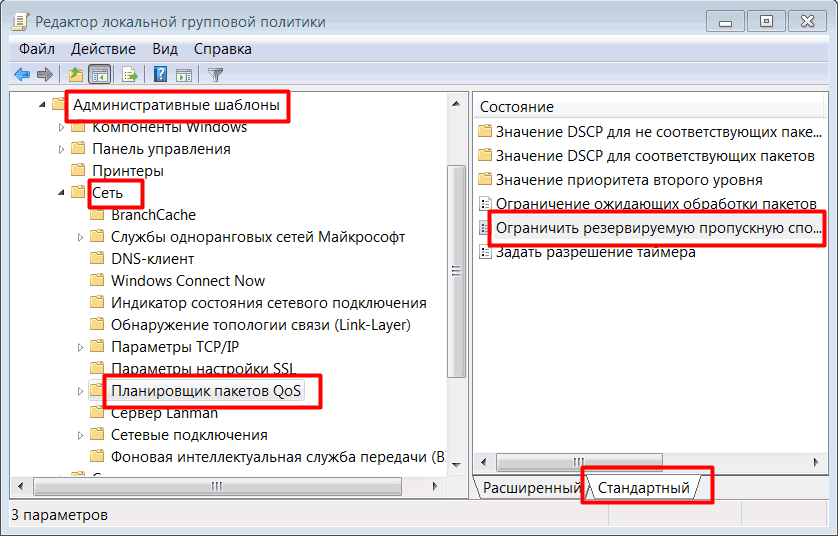The width and height of the screenshot is (838, 536).
Task: Switch to the Расширенный tab
Action: click(530, 488)
